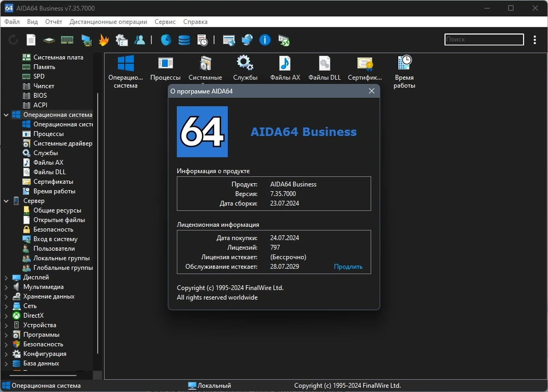
Task: Select SPD in the tree
Action: coord(33,76)
